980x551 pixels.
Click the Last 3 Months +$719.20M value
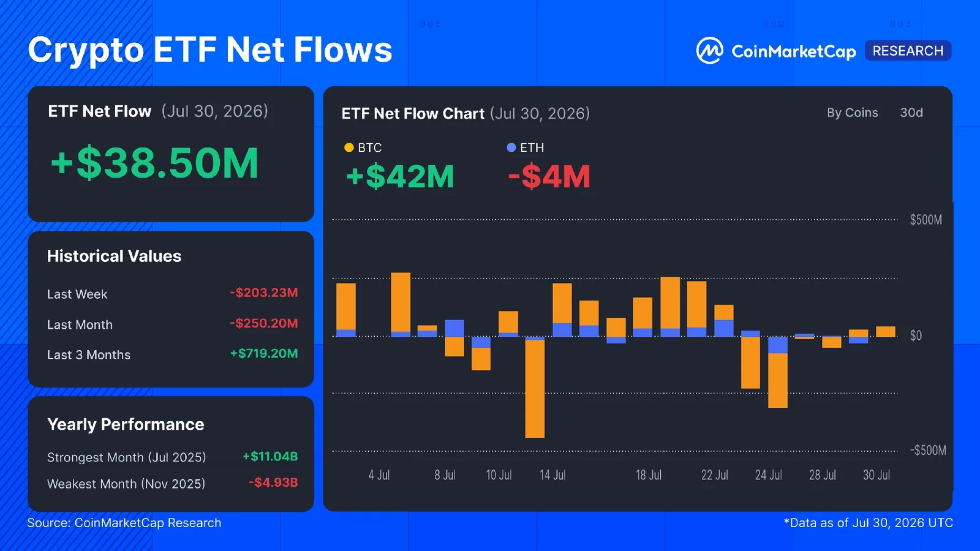[264, 353]
